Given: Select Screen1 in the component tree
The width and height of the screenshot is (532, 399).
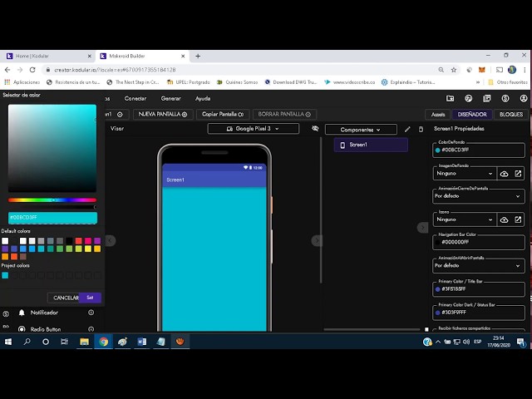Looking at the screenshot, I should coord(371,145).
